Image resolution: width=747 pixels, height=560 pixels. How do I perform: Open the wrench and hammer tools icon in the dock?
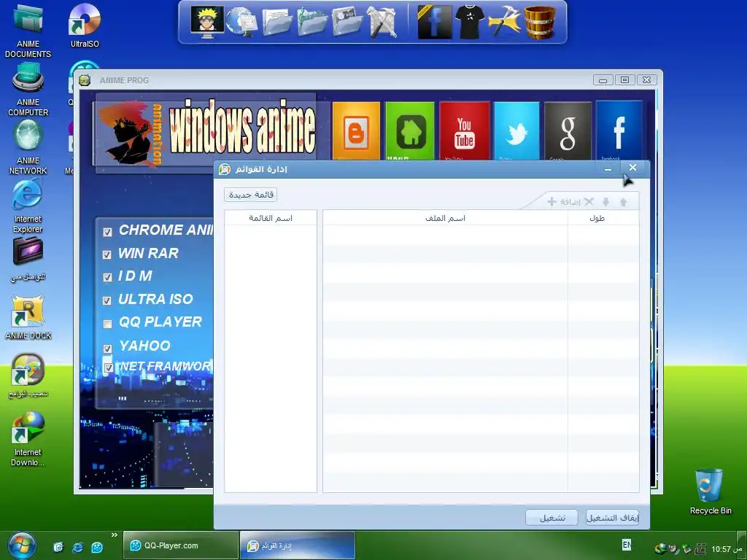[382, 22]
